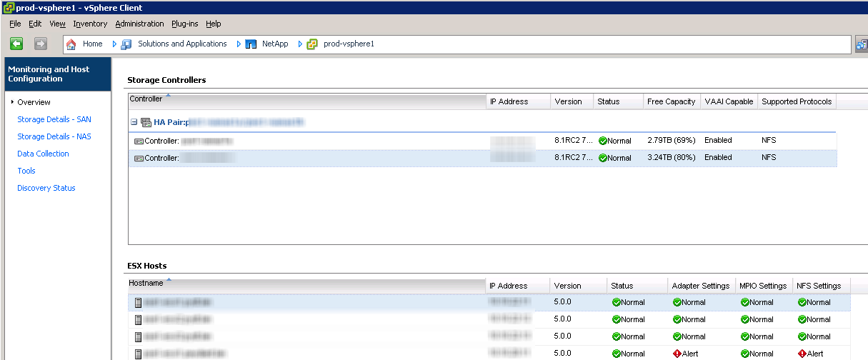The height and width of the screenshot is (360, 868).
Task: Sort controllers by Version header
Action: pos(572,101)
